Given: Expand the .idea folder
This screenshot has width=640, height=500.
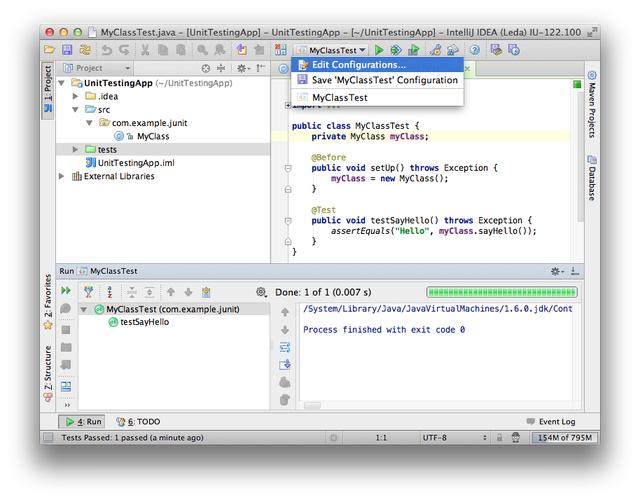Looking at the screenshot, I should (x=75, y=96).
